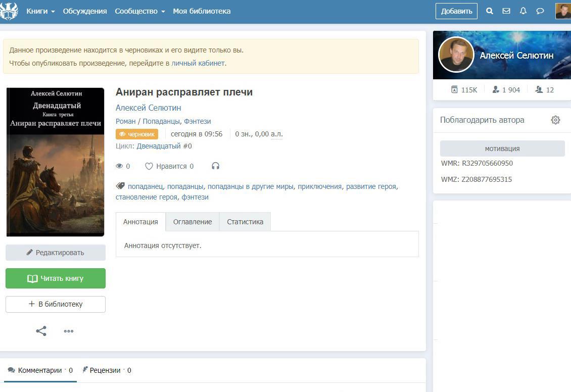Click the site logo in the header
Screen dimensions: 571x392
9,11
